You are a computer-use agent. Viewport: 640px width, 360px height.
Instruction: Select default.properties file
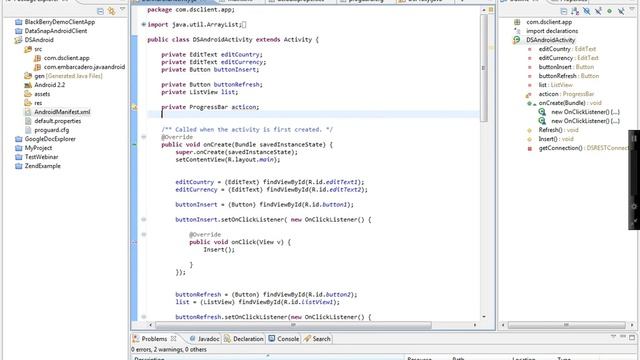58,121
